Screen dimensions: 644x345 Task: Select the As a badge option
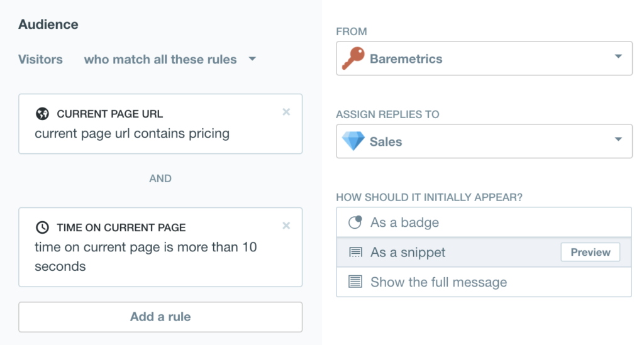point(404,222)
